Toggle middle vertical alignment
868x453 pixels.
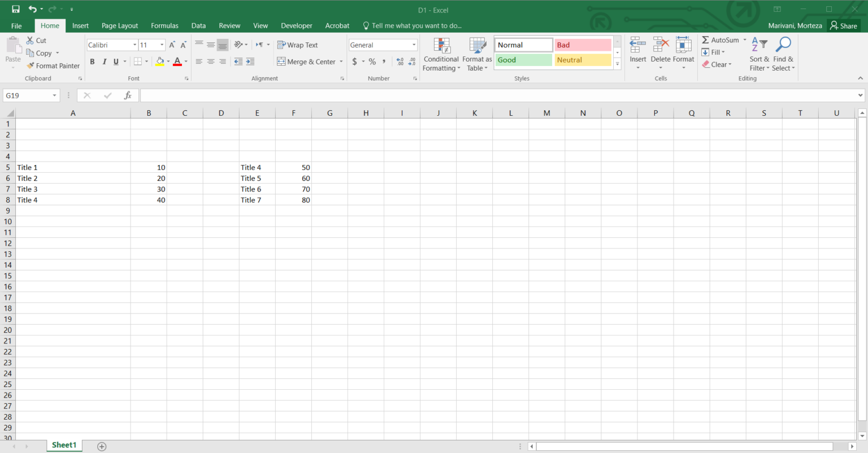211,45
